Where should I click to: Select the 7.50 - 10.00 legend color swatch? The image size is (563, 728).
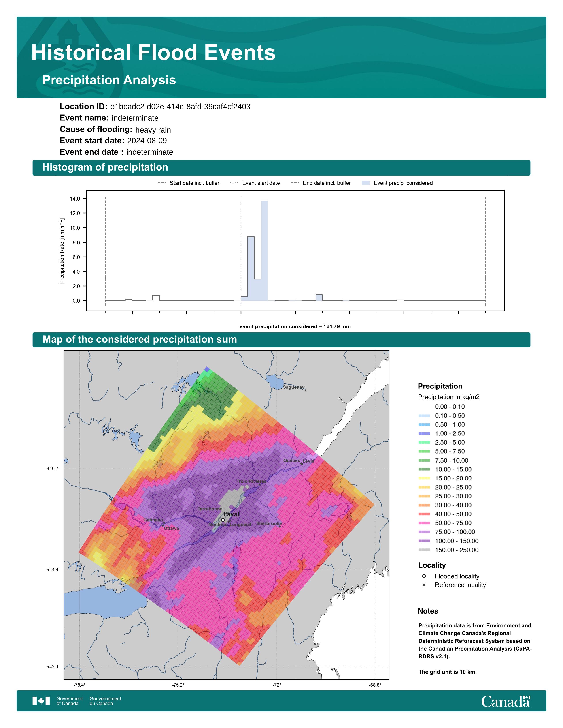point(424,460)
